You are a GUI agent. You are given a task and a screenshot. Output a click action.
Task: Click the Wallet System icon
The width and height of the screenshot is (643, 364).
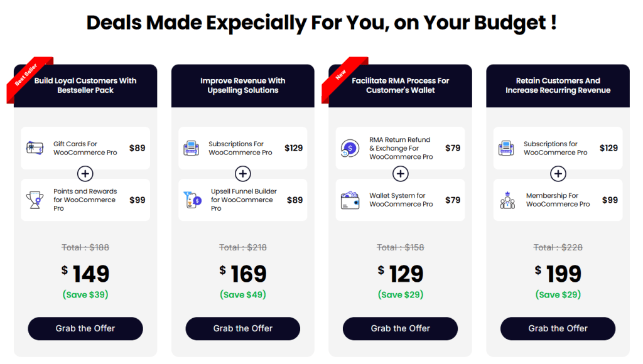click(x=350, y=200)
